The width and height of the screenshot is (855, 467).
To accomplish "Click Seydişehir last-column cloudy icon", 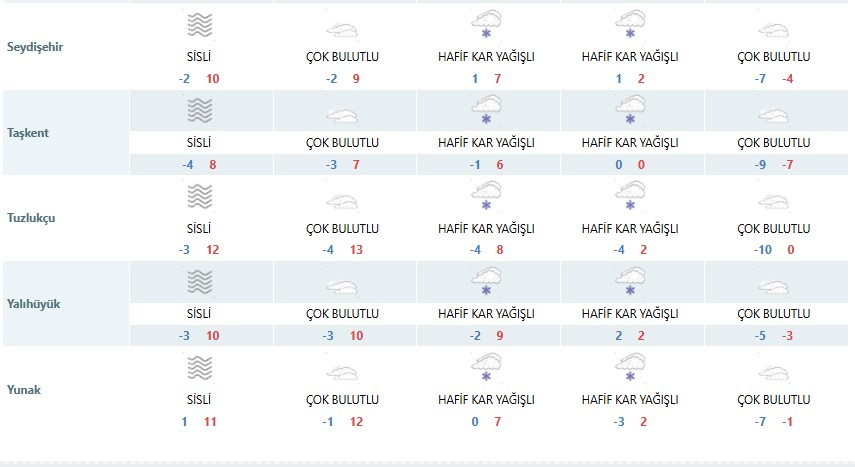I will pos(773,30).
